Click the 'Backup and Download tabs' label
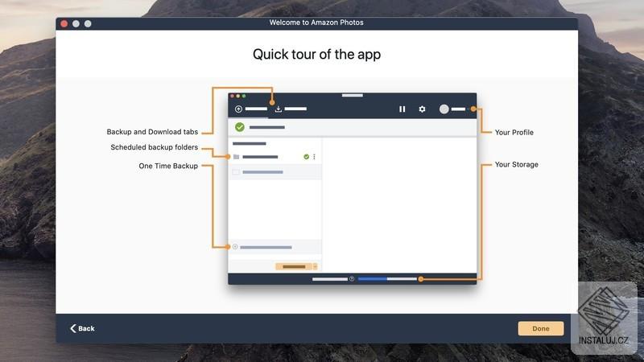The image size is (644, 362). pyautogui.click(x=152, y=132)
